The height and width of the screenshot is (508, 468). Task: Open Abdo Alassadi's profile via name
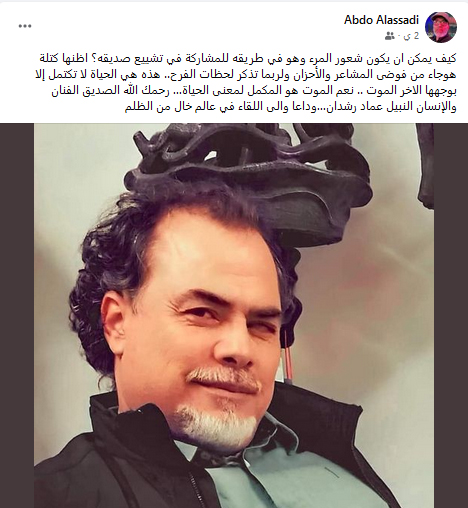point(381,20)
